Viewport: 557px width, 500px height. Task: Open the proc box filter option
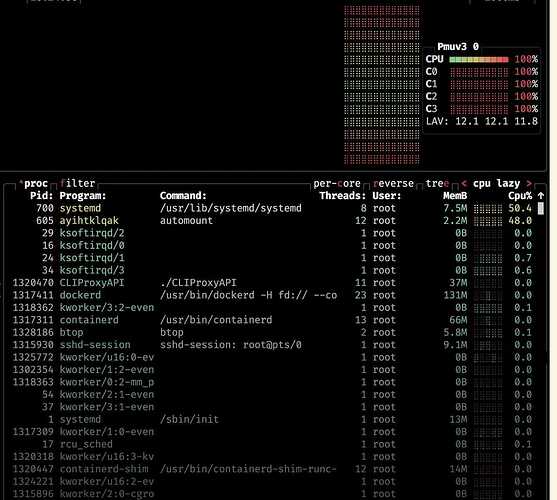[x=77, y=183]
